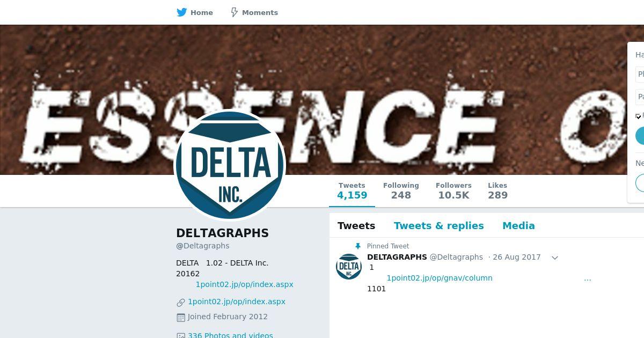
Task: Click the calendar icon by Joined February 2012
Action: coord(181,318)
